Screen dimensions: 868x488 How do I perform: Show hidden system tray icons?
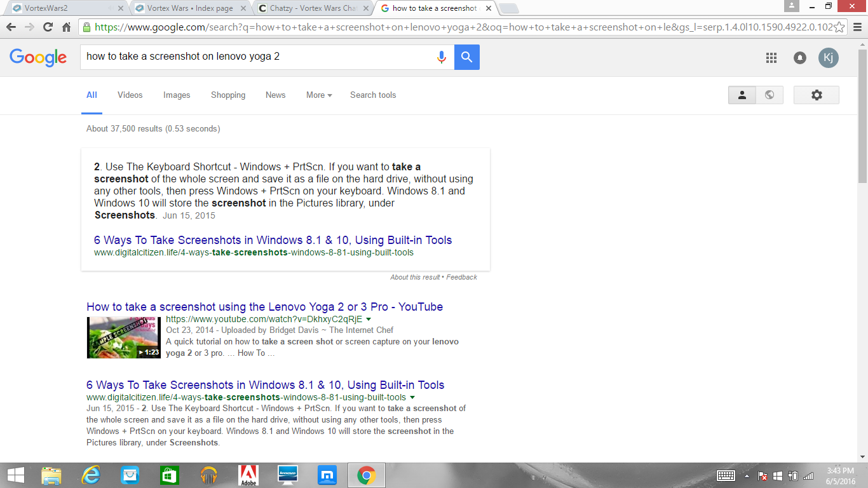(x=747, y=476)
